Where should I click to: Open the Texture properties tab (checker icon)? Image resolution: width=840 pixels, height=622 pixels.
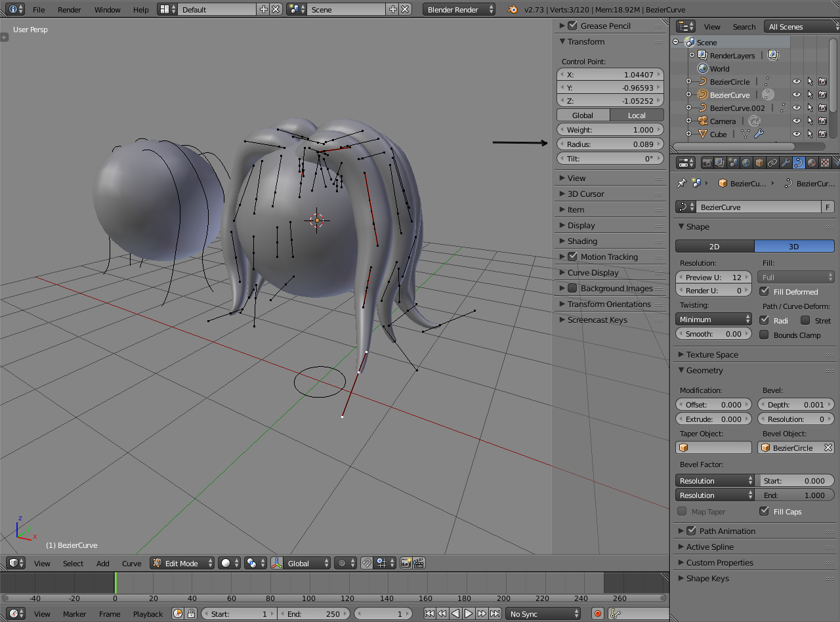coord(825,163)
